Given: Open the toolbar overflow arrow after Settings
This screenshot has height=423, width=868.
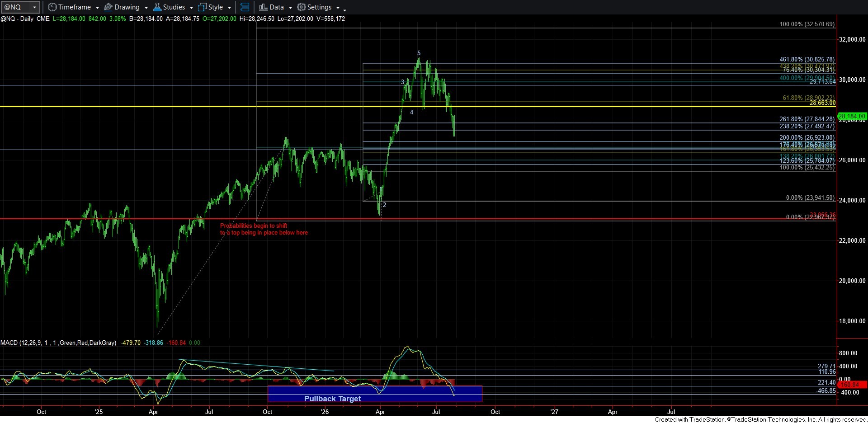Looking at the screenshot, I should pos(344,9).
